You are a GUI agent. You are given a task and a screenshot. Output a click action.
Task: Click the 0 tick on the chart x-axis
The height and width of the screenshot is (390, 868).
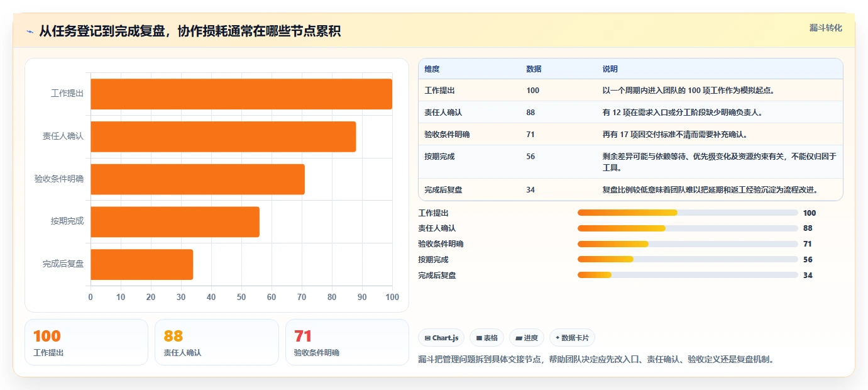(x=91, y=297)
